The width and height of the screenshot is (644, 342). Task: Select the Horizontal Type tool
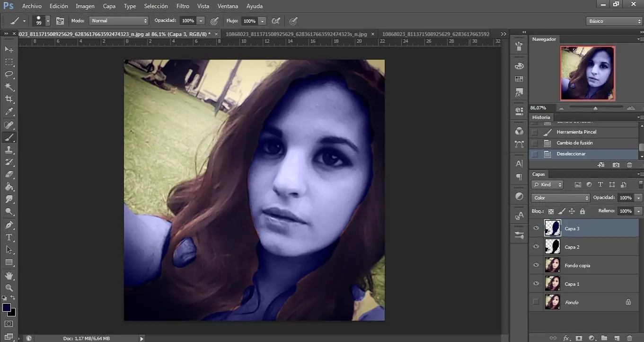pyautogui.click(x=9, y=237)
